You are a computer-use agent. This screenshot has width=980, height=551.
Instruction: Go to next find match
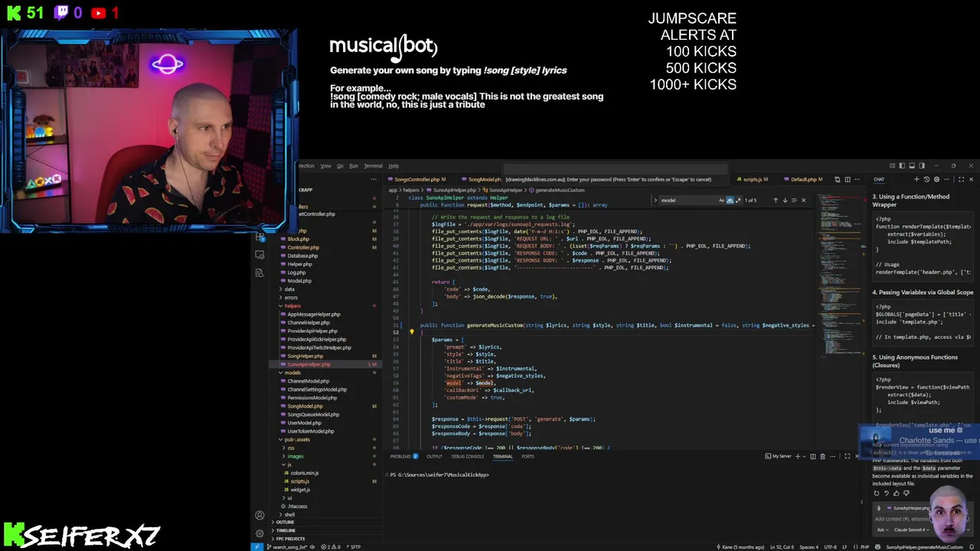(785, 201)
